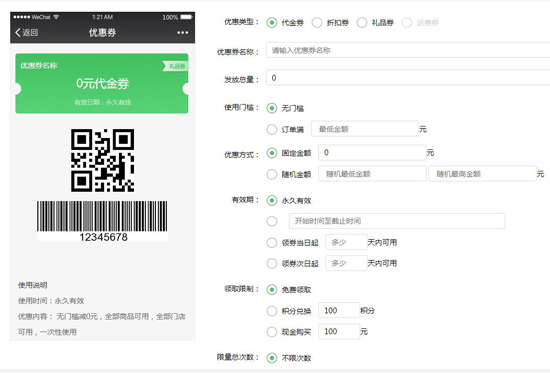
Task: Select 领券当日起 validity option
Action: point(272,242)
